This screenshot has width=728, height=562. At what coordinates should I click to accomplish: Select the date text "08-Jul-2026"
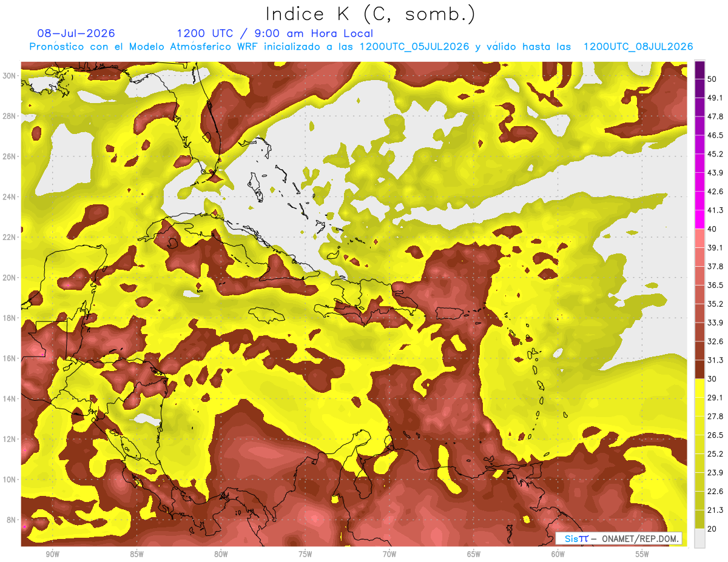click(76, 33)
